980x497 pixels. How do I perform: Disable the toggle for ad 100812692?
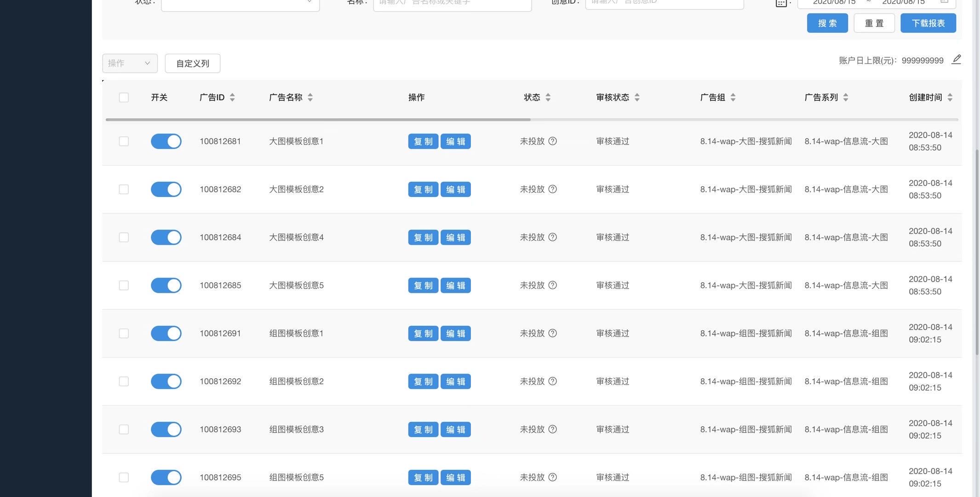tap(166, 381)
